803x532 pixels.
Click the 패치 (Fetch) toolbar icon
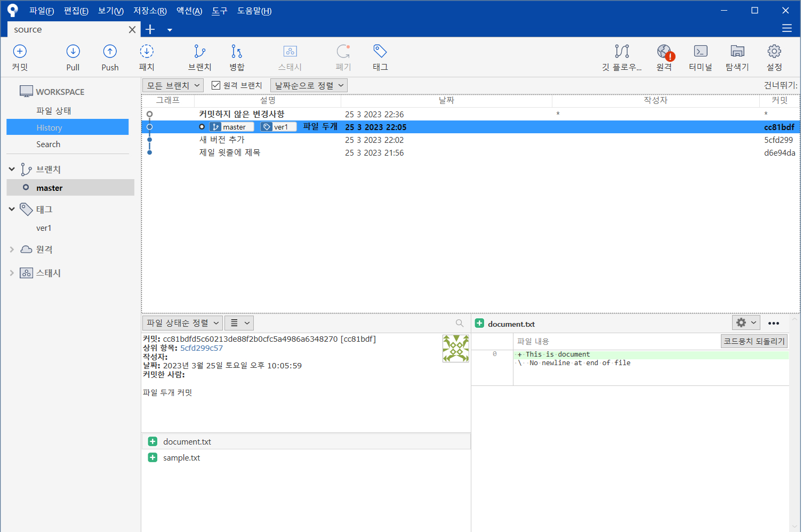tap(147, 52)
